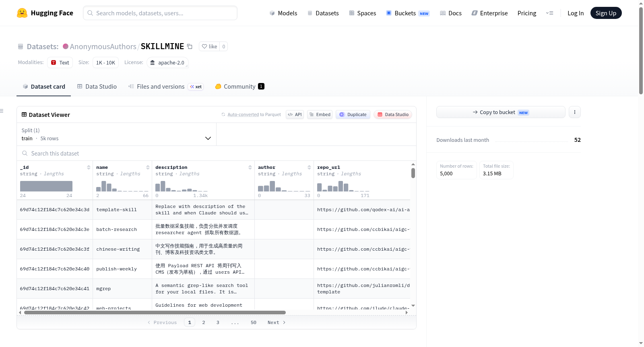Click the page vertical scrollbar
The height and width of the screenshot is (347, 644).
tap(641, 50)
